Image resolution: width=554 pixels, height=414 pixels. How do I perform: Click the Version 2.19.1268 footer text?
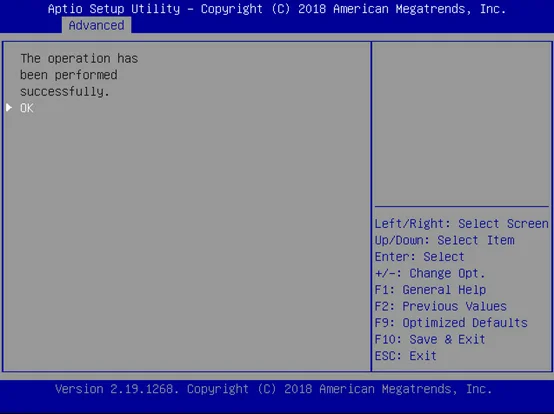117,389
